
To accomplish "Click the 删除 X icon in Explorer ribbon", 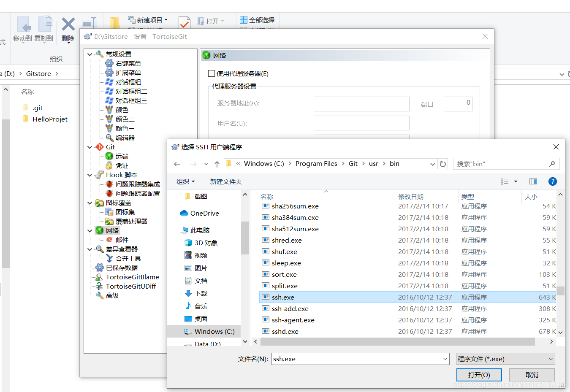I will pos(68,24).
